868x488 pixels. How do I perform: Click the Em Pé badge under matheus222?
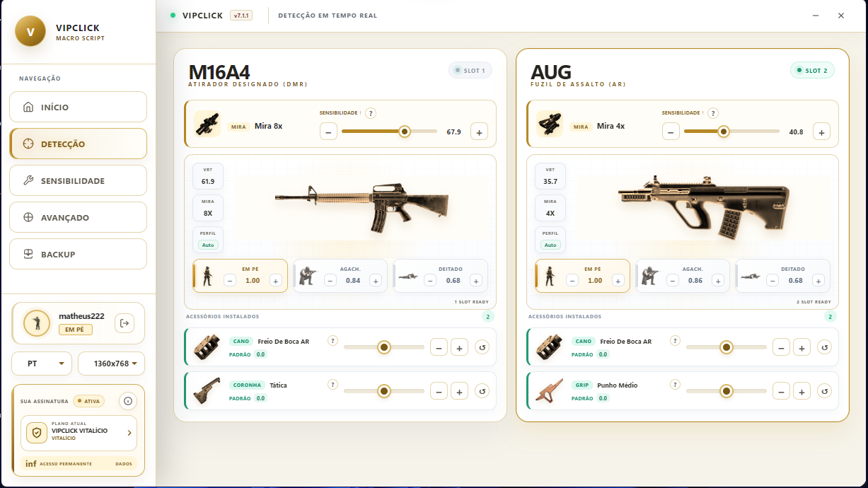coord(75,330)
